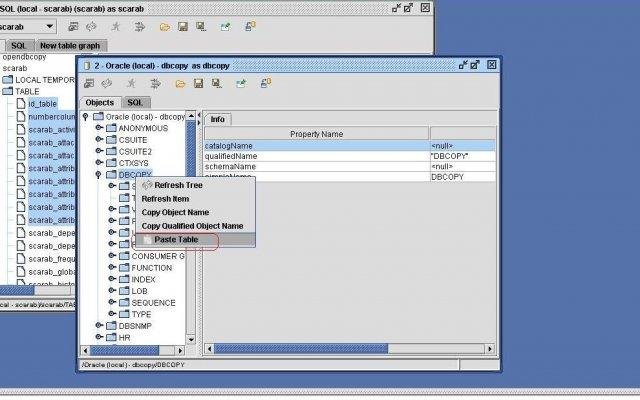The image size is (640, 400).
Task: Click the open folder icon in scarab toolbar
Action: 164,27
